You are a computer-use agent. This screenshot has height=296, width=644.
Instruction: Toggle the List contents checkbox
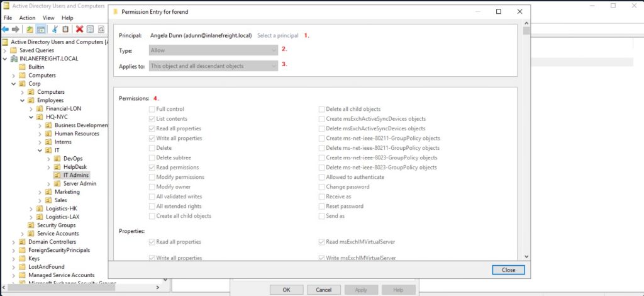(x=152, y=119)
